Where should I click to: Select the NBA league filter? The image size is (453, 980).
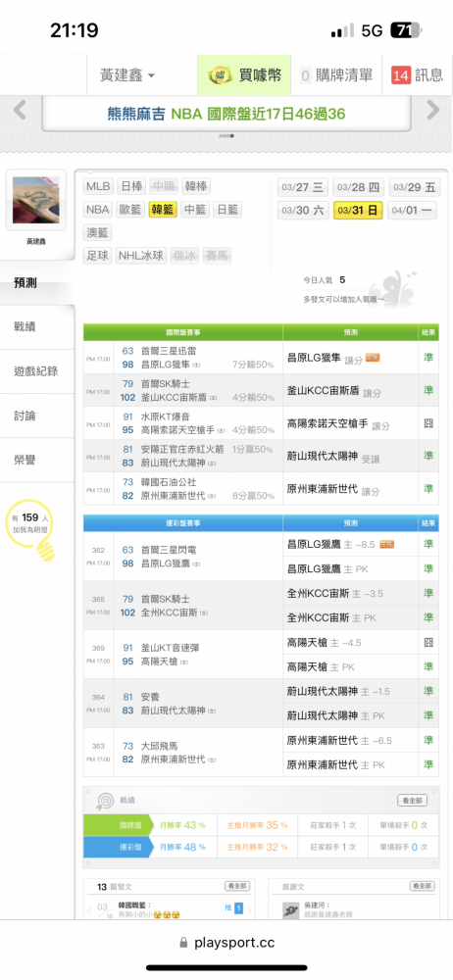[98, 210]
